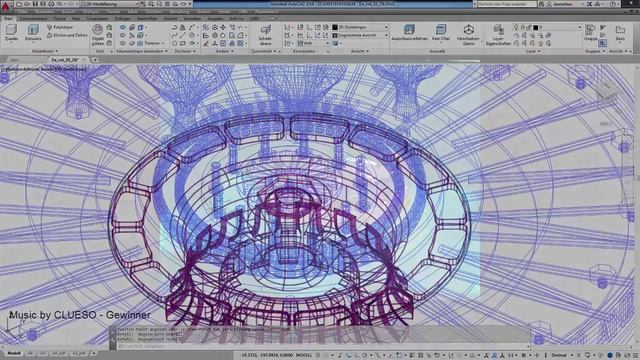This screenshot has width=640, height=360.
Task: Click the quick access Save icon
Action: click(36, 4)
